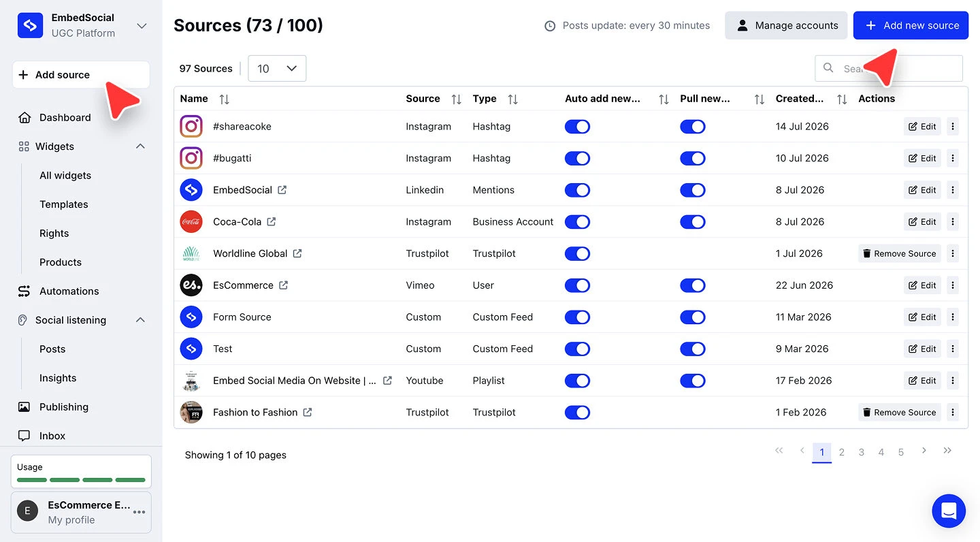Screen dimensions: 980x542
Task: Collapse the Widgets menu section
Action: point(140,146)
